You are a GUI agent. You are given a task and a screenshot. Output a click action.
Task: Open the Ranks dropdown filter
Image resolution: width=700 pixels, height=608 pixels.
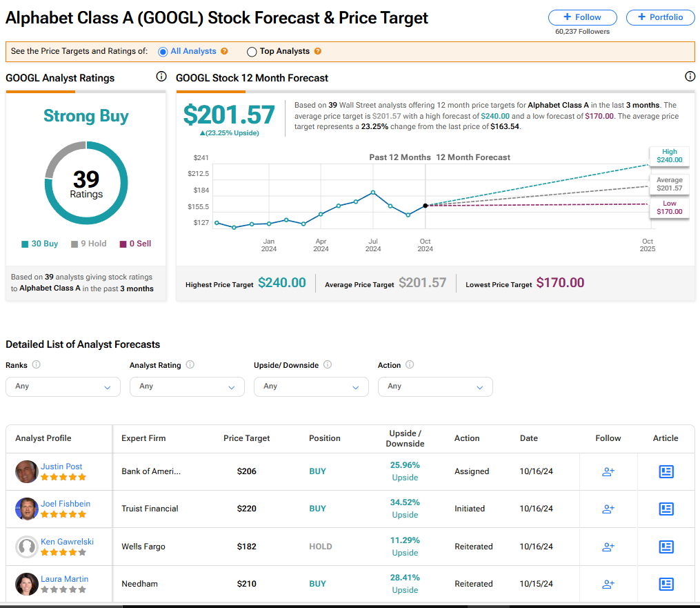tap(63, 386)
